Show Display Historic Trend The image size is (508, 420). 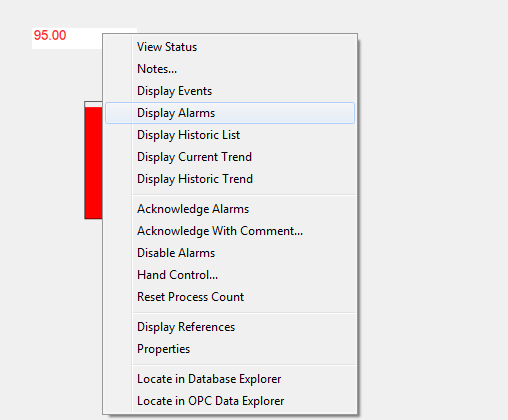pyautogui.click(x=230, y=179)
